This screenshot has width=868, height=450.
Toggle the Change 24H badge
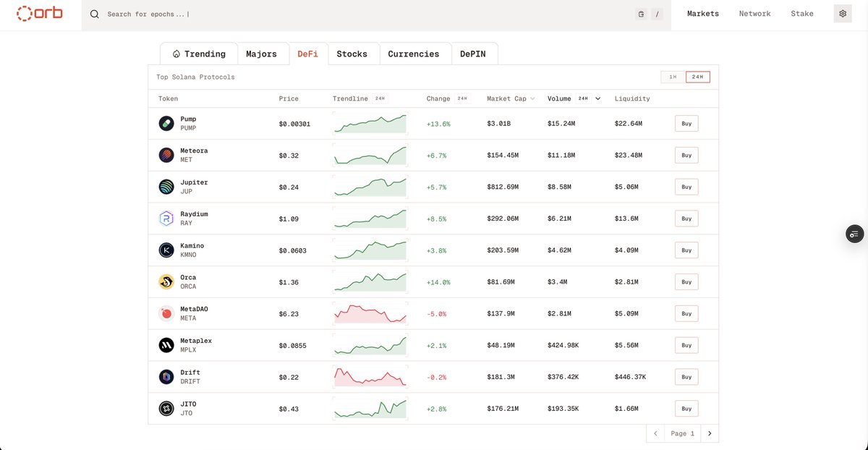(462, 98)
